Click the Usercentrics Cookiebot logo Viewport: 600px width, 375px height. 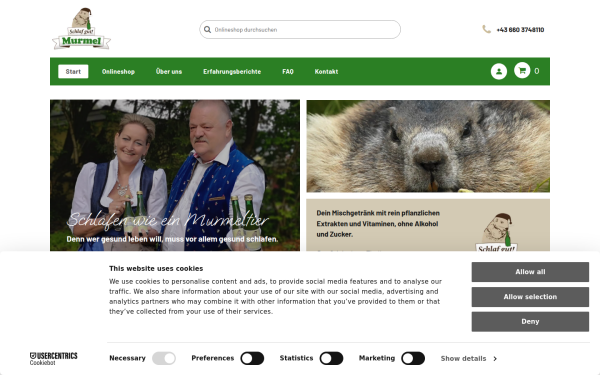(54, 358)
